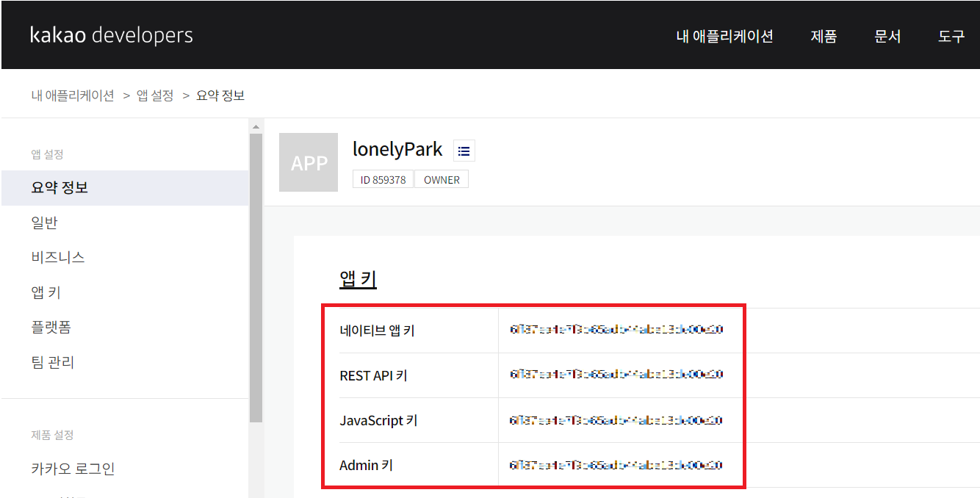Click the lonelyPark app name
The width and height of the screenshot is (980, 498).
coord(397,149)
